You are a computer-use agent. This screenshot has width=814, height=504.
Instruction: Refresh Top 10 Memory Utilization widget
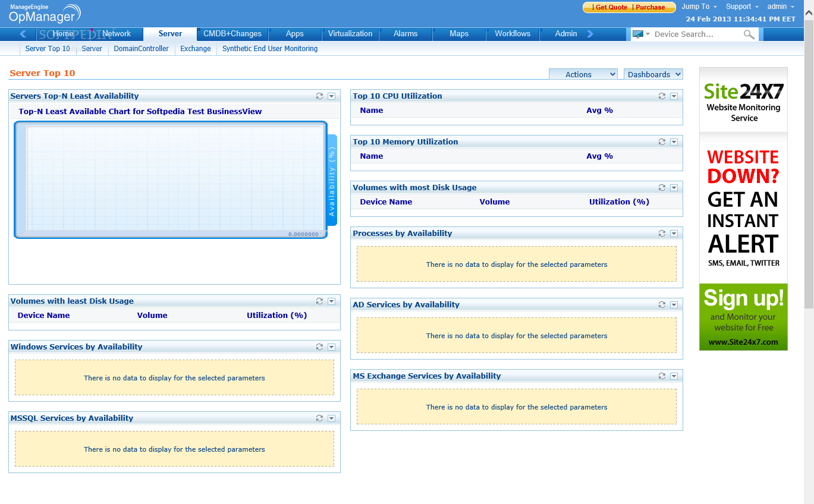[662, 142]
